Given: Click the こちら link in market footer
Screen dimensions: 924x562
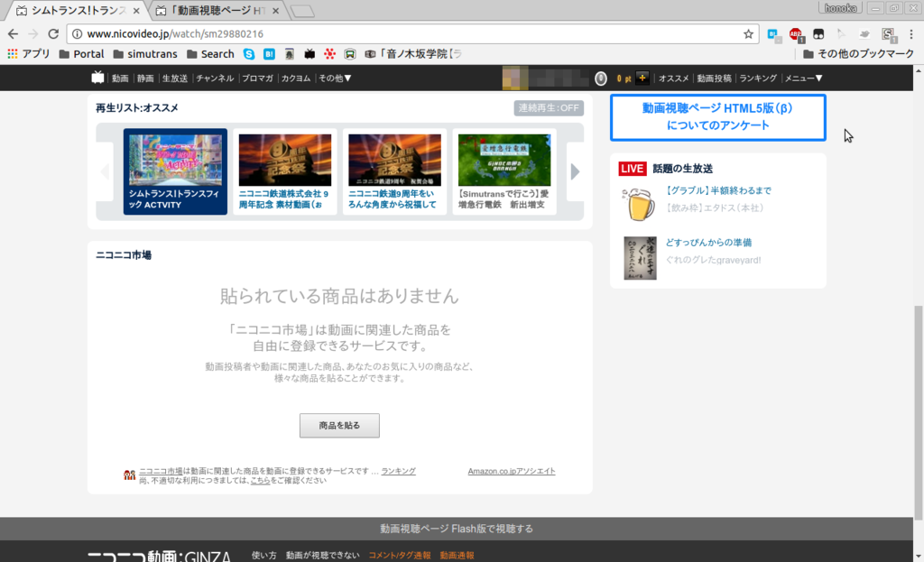Looking at the screenshot, I should [x=260, y=480].
